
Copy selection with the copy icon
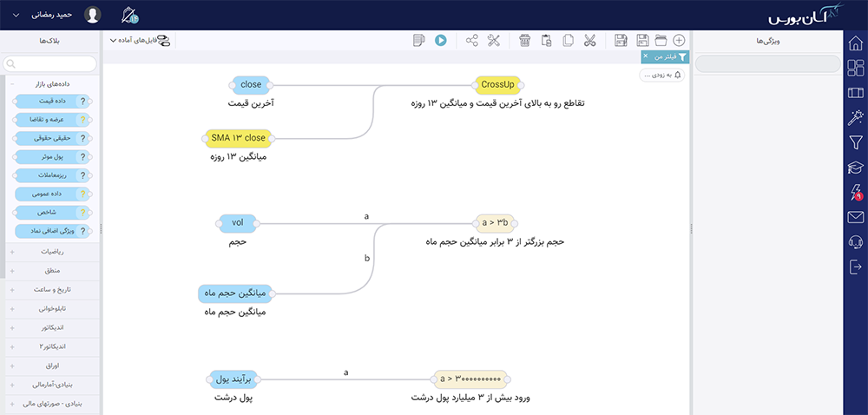(568, 41)
